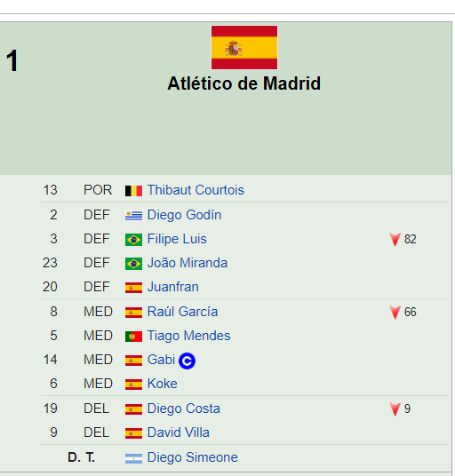Click the large Spain flag above Atlético de Madrid

pyautogui.click(x=244, y=48)
